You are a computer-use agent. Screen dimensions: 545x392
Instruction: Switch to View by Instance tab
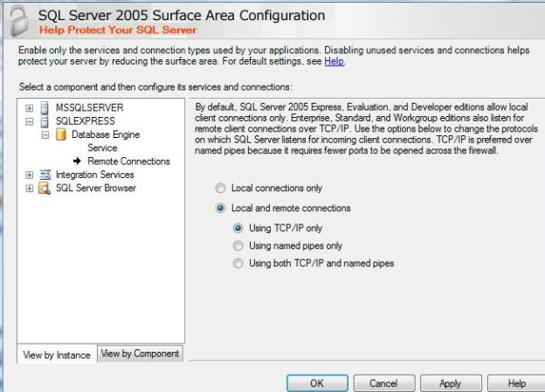(x=57, y=354)
